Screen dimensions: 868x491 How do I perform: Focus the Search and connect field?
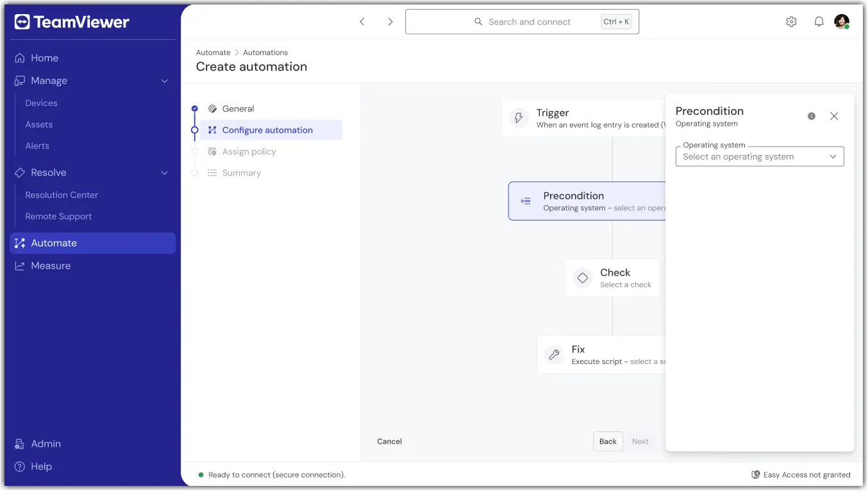pos(522,22)
